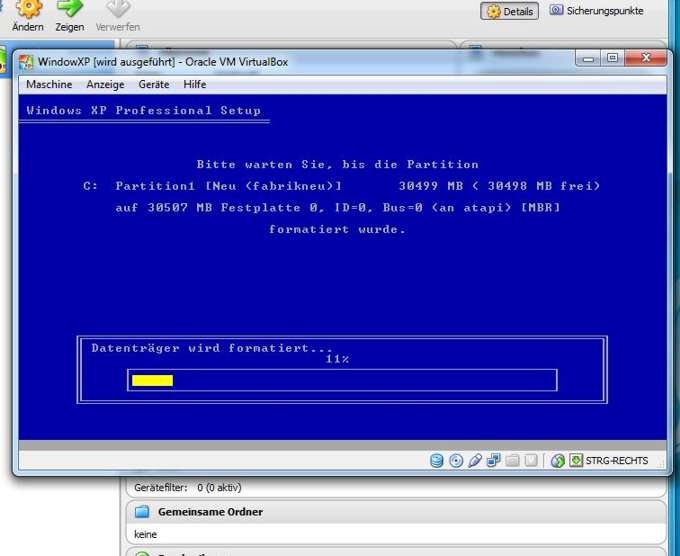Click the Datenträger wird formatiert text
680x556 pixels.
212,348
